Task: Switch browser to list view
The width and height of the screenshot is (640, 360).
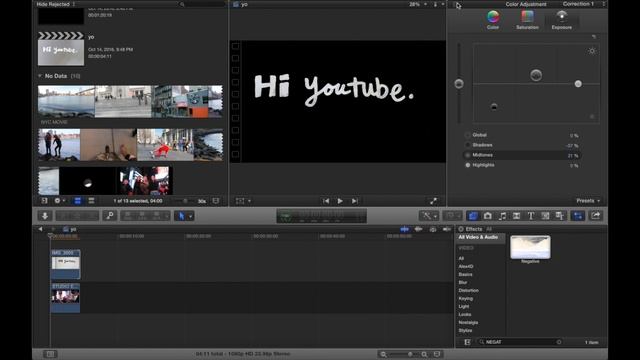Action: pos(91,201)
